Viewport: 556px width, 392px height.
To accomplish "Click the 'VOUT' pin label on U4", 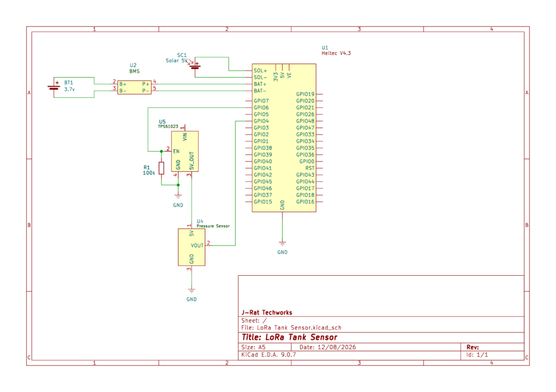I will coord(197,245).
